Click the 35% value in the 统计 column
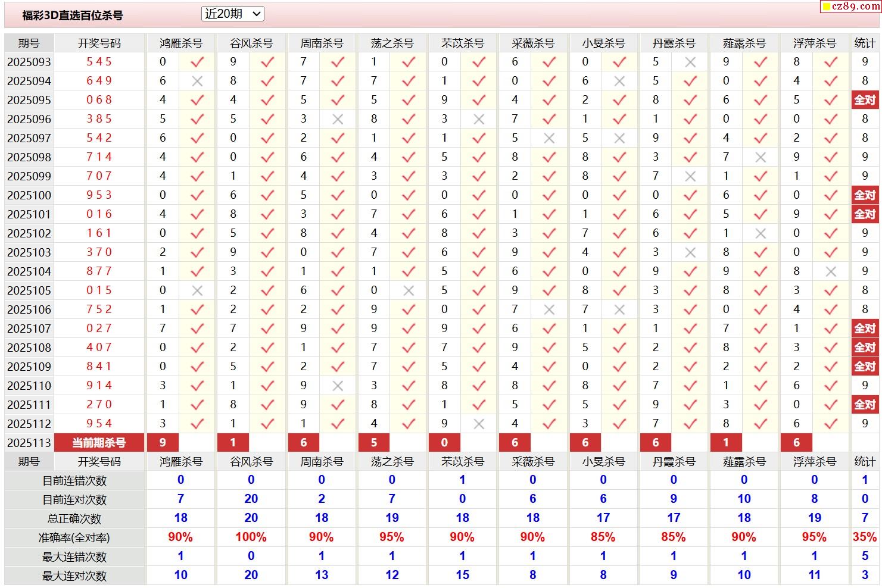Screen dimensions: 882x588 pyautogui.click(x=865, y=537)
